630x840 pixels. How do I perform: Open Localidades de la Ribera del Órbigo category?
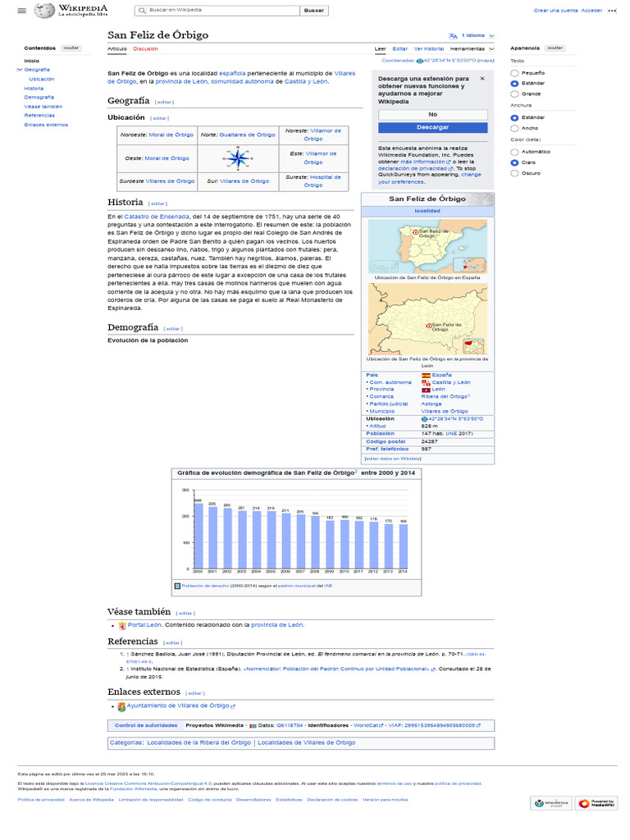click(x=199, y=743)
